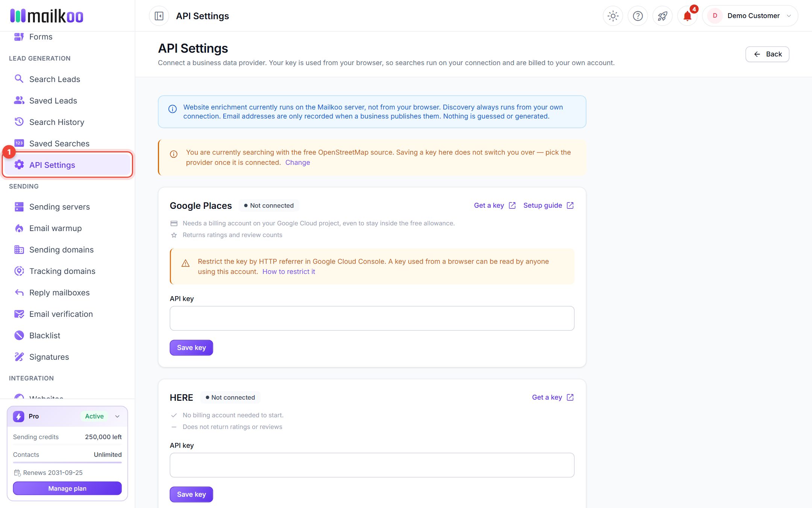
Task: Collapse the sidebar panel icon
Action: tap(159, 16)
